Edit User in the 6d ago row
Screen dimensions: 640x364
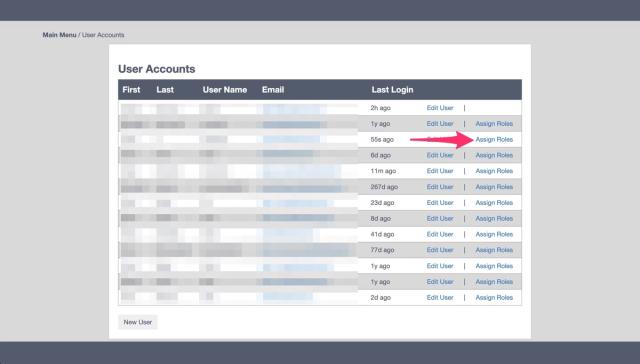[x=440, y=155]
